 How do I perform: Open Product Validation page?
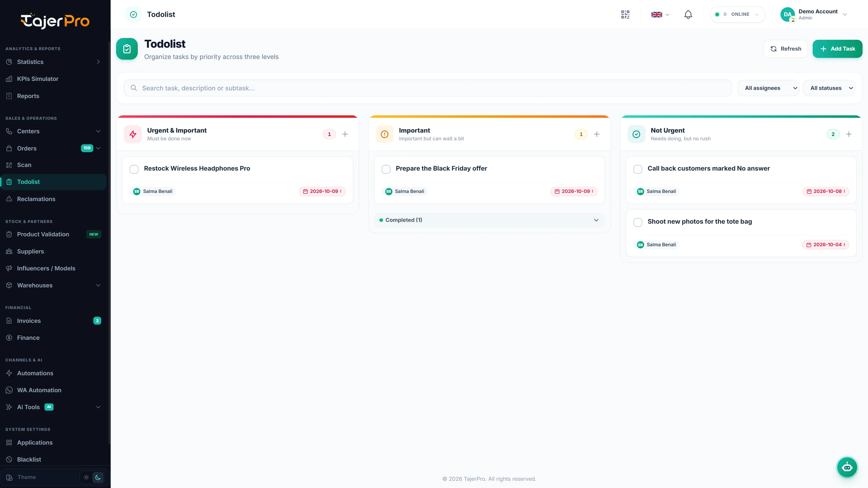[54, 234]
